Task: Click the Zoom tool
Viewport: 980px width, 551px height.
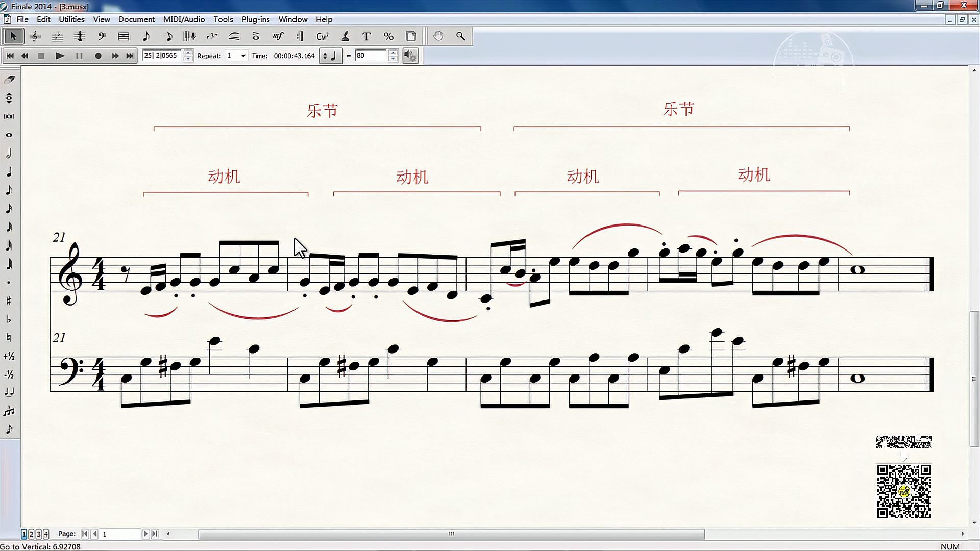Action: (460, 36)
